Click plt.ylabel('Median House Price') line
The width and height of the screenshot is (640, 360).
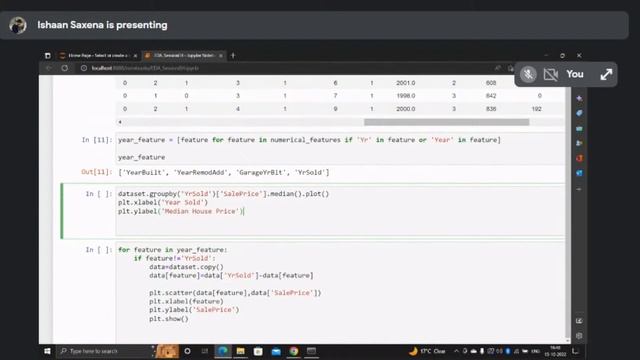point(181,211)
